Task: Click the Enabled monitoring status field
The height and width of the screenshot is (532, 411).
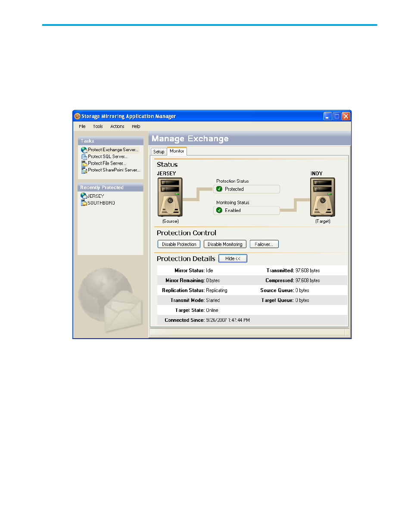Action: pos(246,210)
